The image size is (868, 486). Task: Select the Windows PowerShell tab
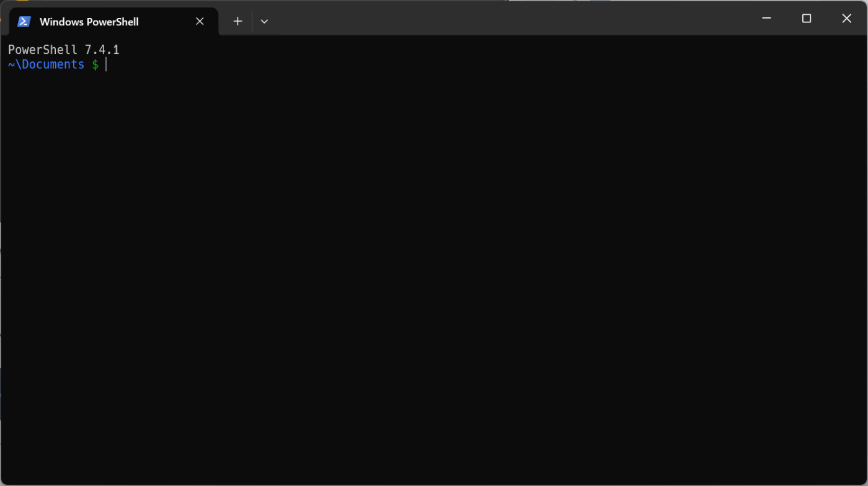click(x=113, y=22)
